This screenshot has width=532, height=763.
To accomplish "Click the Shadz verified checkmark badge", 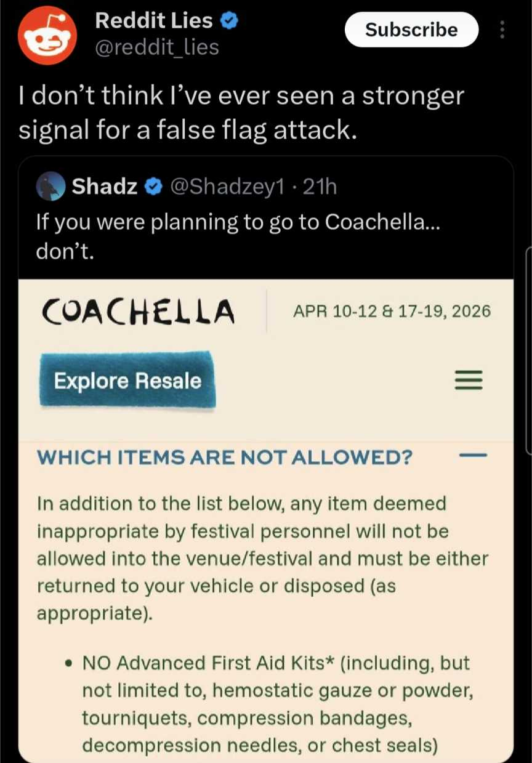I will (150, 187).
